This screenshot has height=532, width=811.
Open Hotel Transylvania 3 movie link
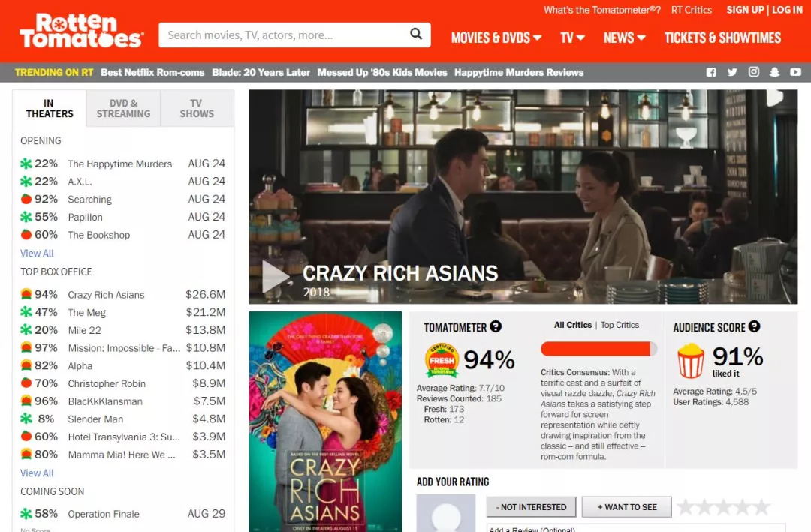coord(124,437)
